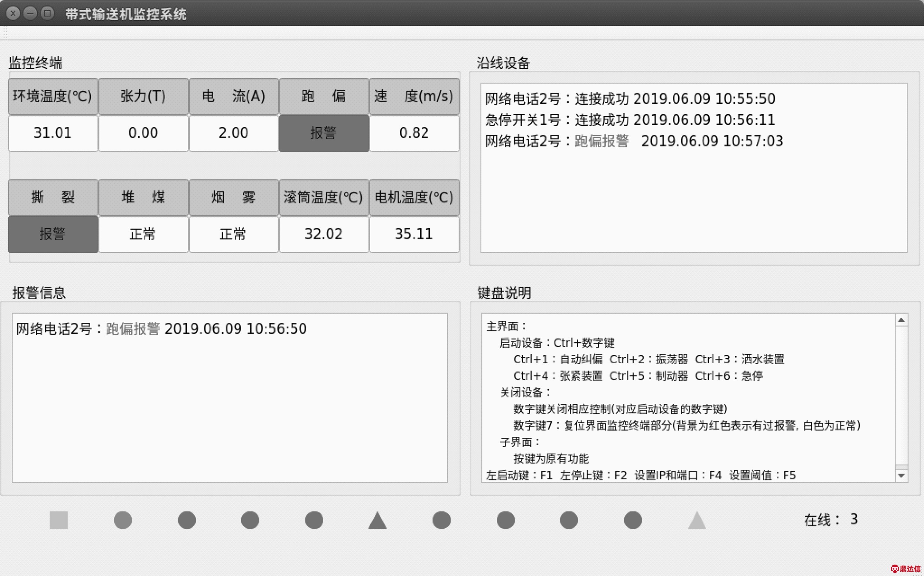Click the 关闭设备: line
The image size is (924, 576).
point(526,392)
